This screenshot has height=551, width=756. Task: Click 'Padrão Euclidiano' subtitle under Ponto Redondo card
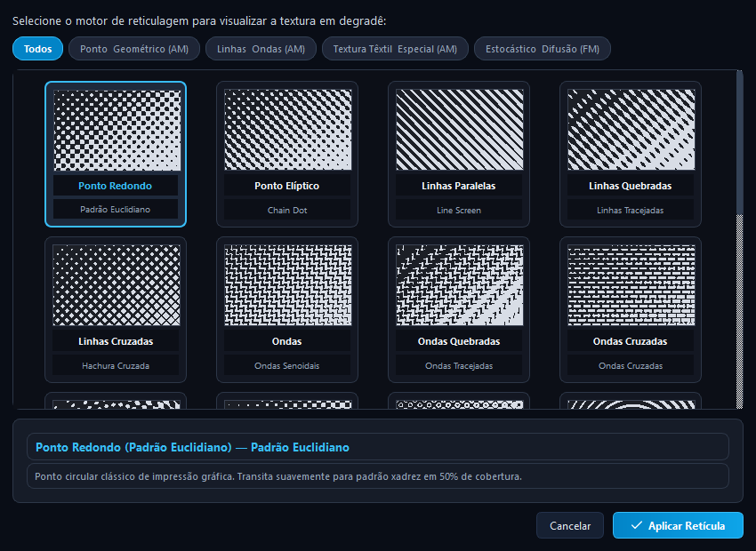(x=116, y=210)
